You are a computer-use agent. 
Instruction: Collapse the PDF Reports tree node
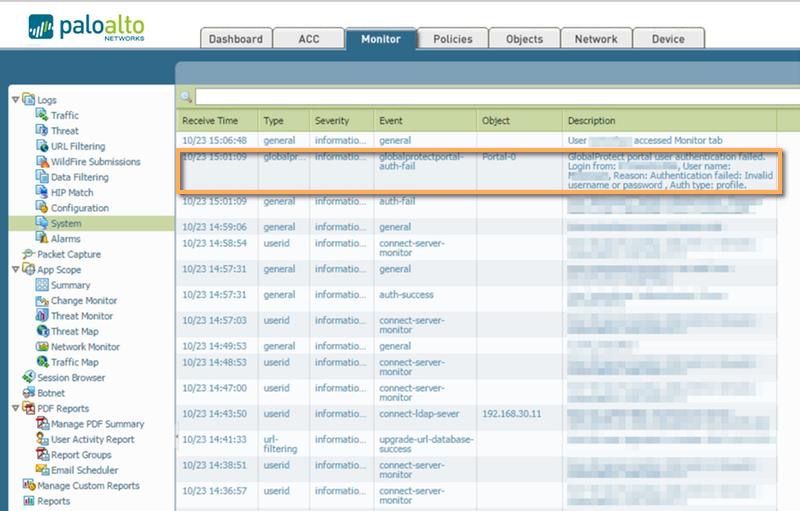point(15,408)
